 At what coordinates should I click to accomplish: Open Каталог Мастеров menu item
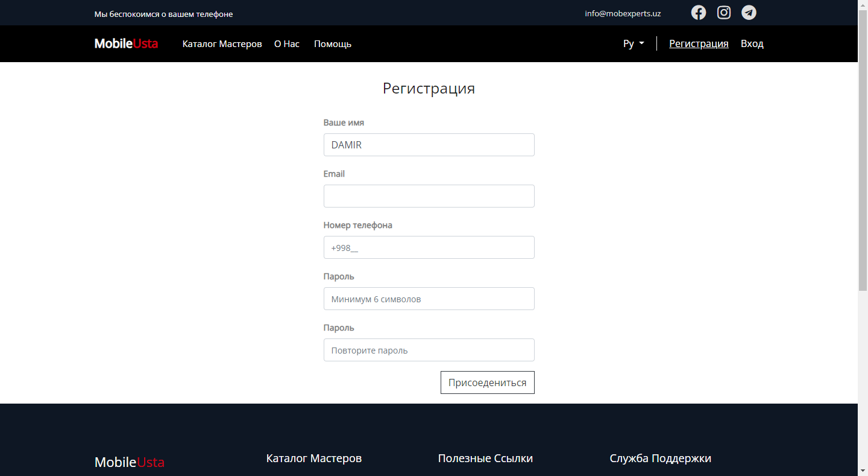click(x=222, y=44)
